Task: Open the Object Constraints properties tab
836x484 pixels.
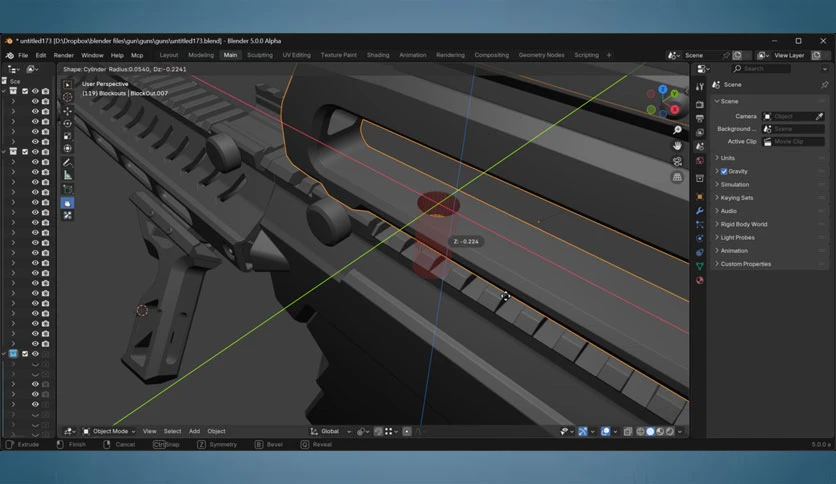Action: tap(700, 252)
